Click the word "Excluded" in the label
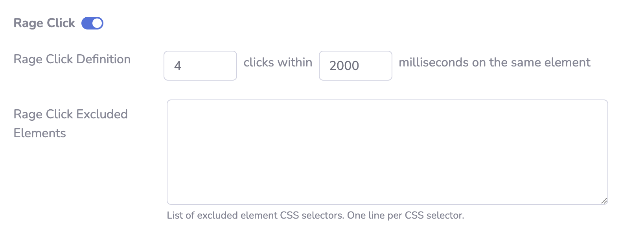 [x=102, y=114]
